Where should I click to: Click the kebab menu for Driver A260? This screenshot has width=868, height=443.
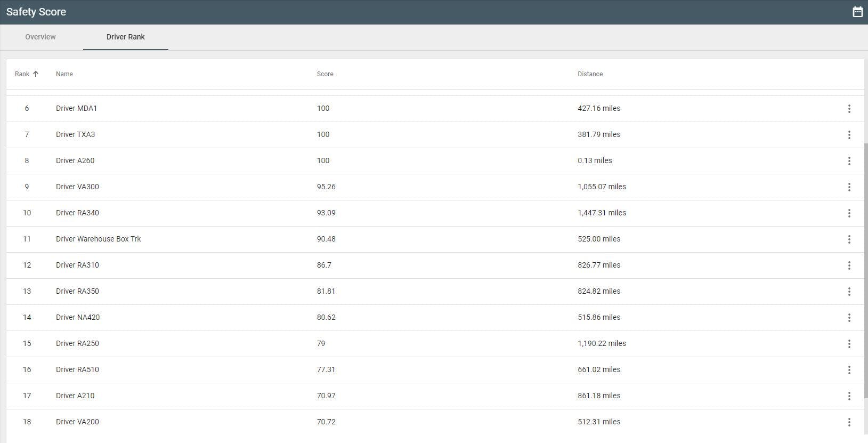[849, 161]
